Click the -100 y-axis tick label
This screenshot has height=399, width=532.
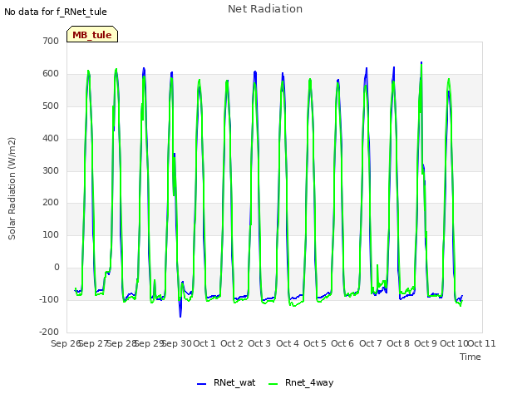49,299
